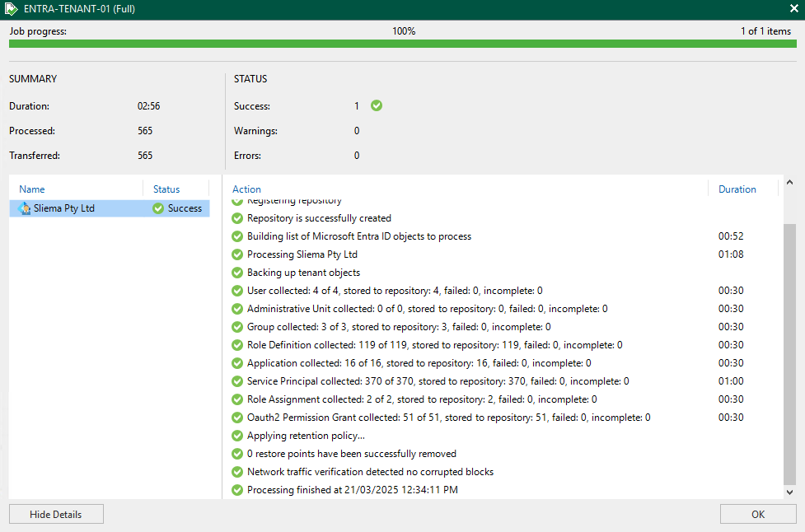Click check icon for User collected row
This screenshot has height=532, width=805.
(236, 291)
